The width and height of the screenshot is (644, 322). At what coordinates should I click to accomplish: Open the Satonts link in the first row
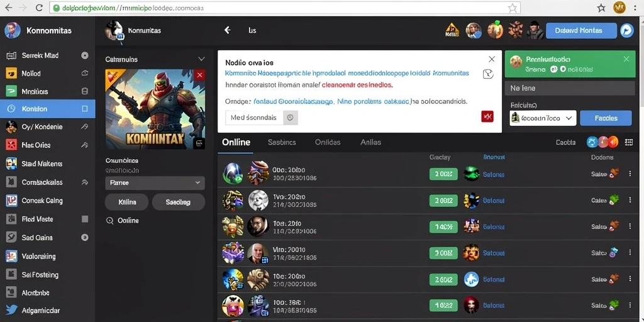point(493,174)
